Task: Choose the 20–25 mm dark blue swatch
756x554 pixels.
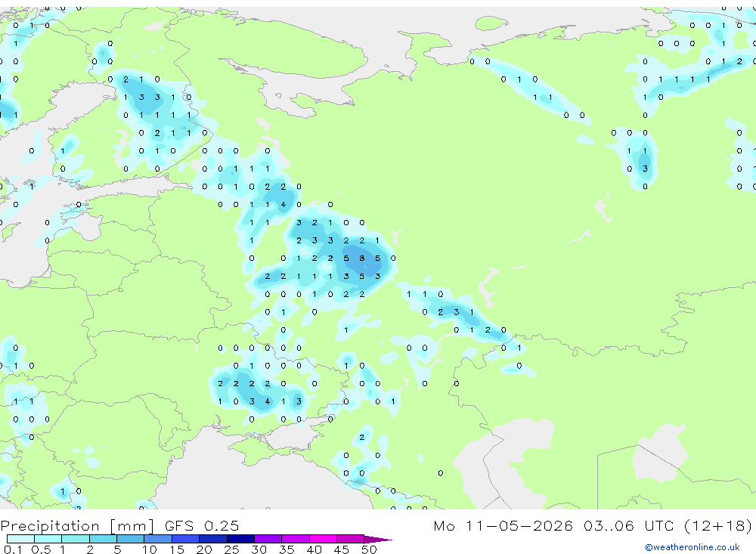Action: tap(213, 539)
